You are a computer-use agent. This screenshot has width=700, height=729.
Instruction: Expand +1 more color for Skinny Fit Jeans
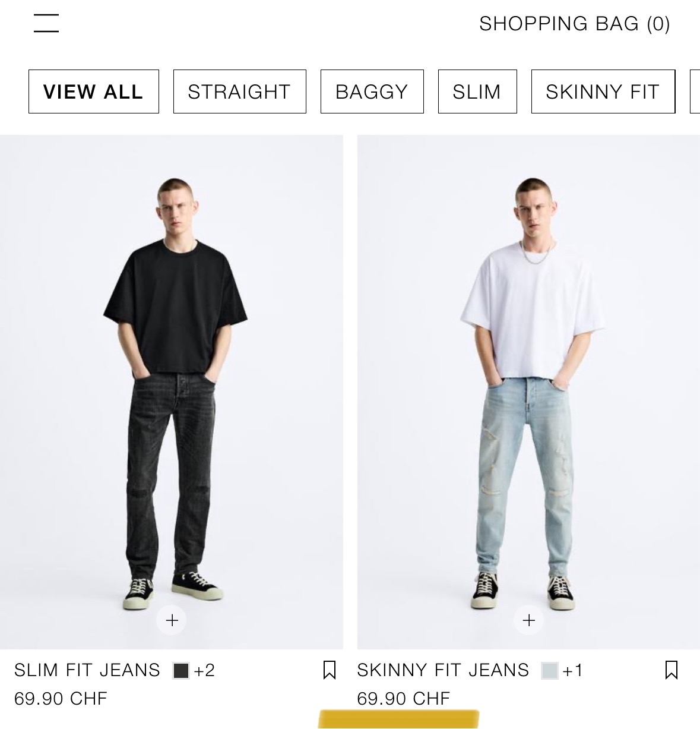(x=573, y=671)
